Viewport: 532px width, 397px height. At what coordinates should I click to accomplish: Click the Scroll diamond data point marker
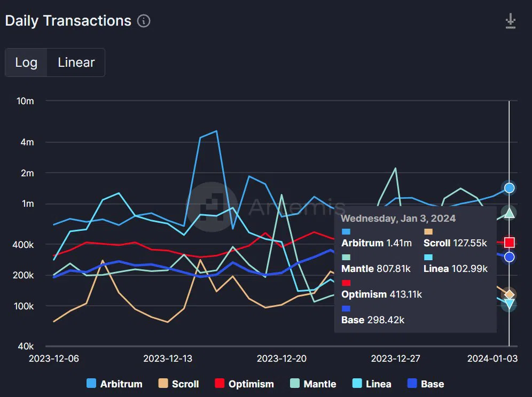[509, 294]
